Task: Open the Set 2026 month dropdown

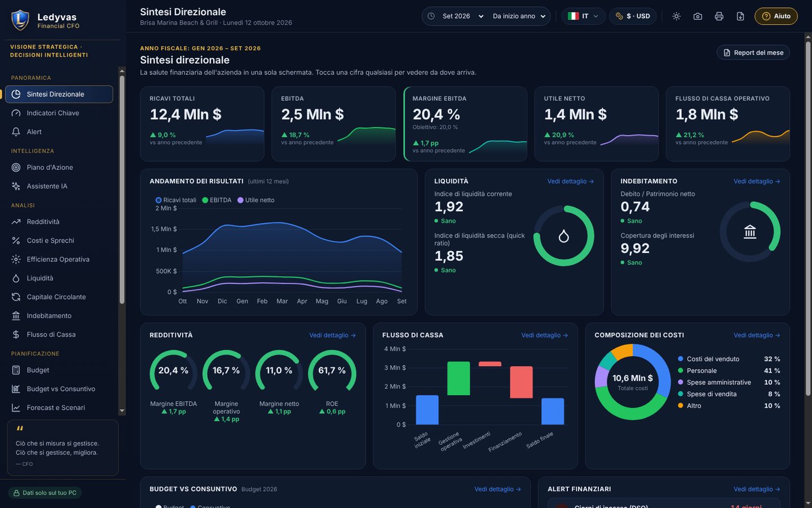Action: 463,16
